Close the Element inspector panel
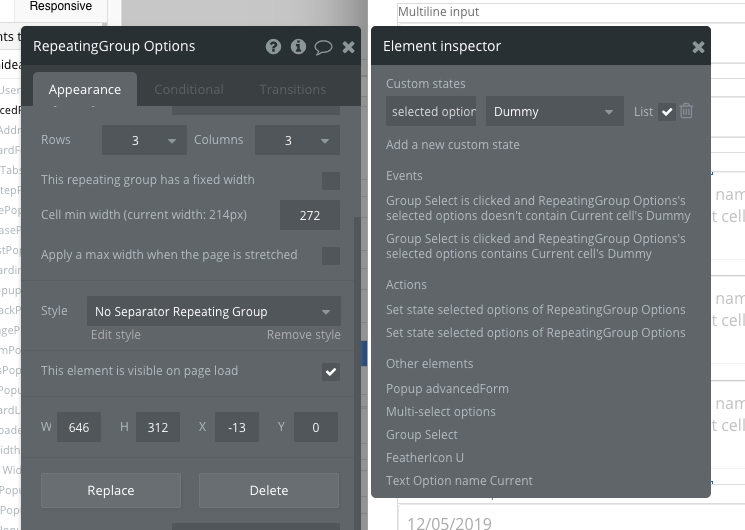The image size is (745, 530). 698,47
